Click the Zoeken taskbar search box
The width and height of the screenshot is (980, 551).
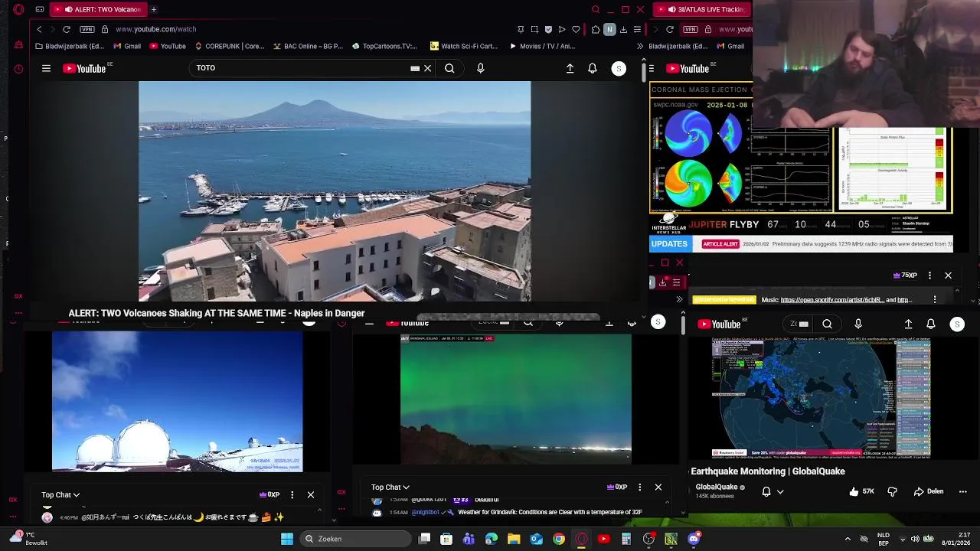pyautogui.click(x=356, y=539)
